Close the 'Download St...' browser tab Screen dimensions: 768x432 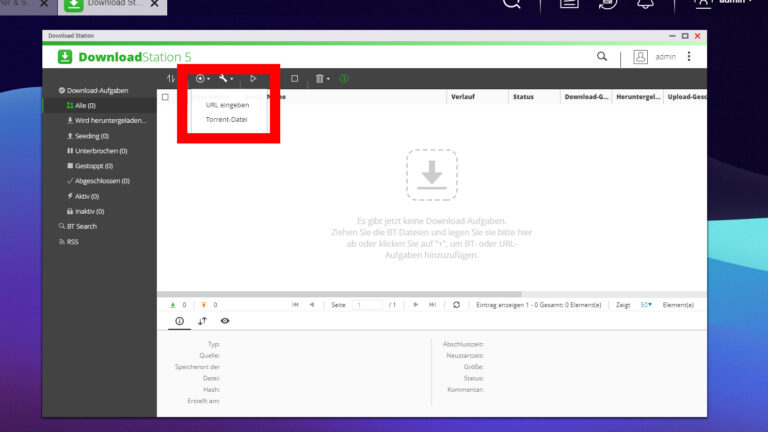[155, 3]
